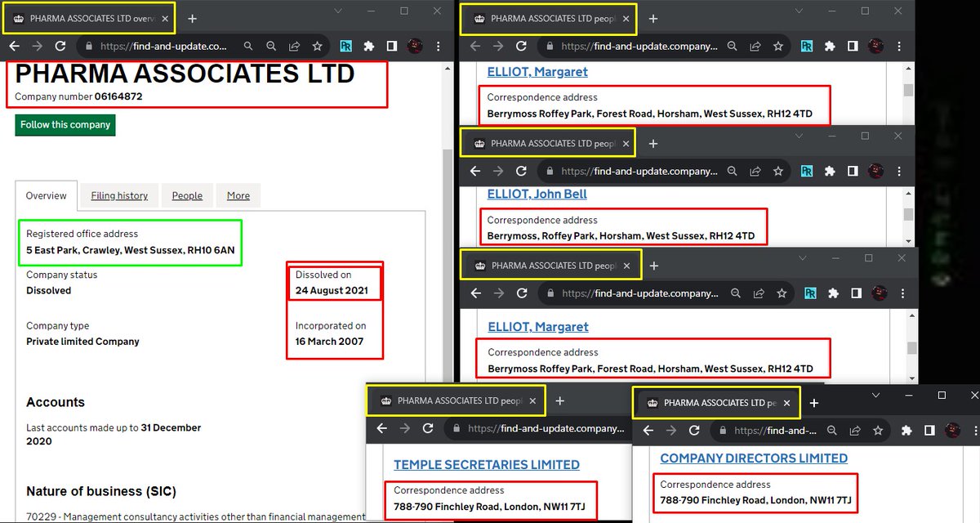The image size is (980, 523).
Task: Share the company overview page
Action: pyautogui.click(x=295, y=47)
